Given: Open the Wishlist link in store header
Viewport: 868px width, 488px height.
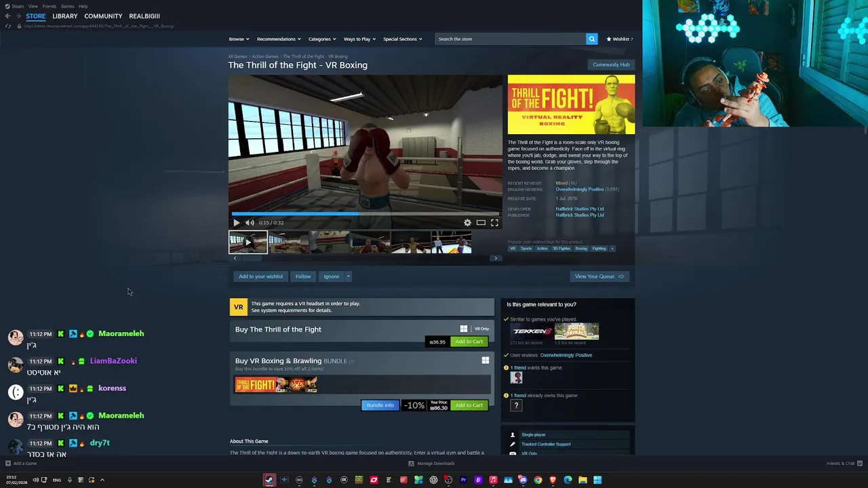Looking at the screenshot, I should point(620,39).
